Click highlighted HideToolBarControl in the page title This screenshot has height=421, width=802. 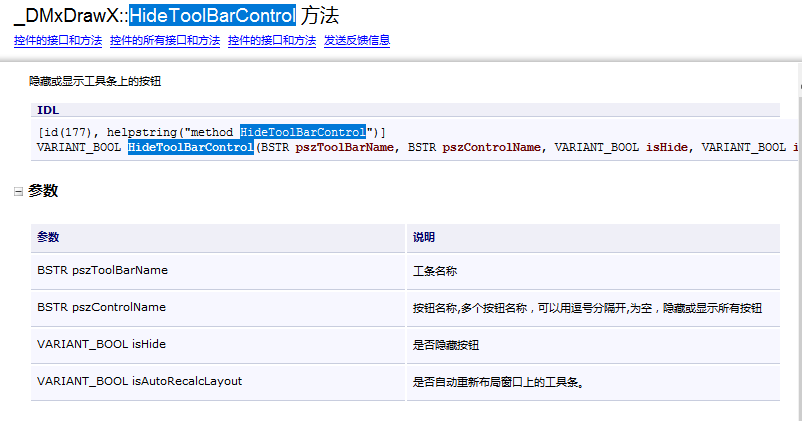coord(212,15)
